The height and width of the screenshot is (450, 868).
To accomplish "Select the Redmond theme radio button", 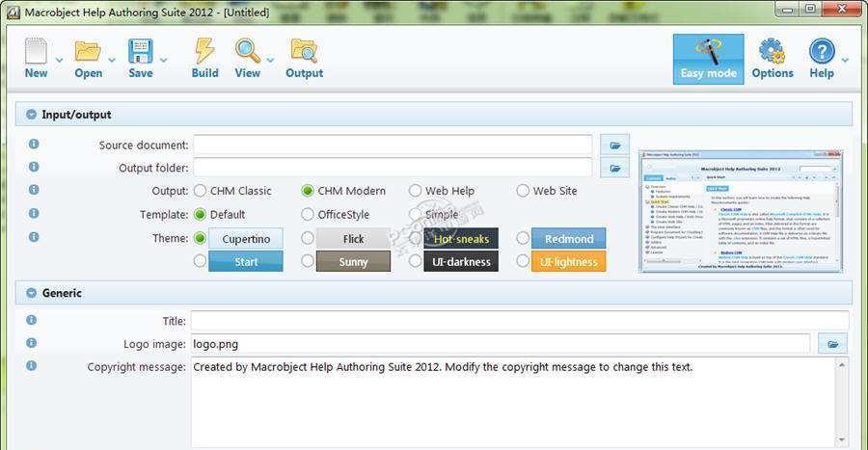I will point(523,238).
